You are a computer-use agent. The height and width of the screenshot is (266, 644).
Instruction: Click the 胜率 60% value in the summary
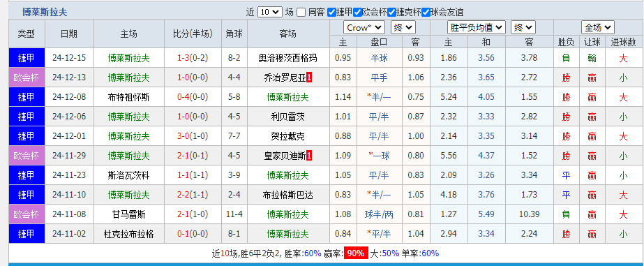pos(313,253)
